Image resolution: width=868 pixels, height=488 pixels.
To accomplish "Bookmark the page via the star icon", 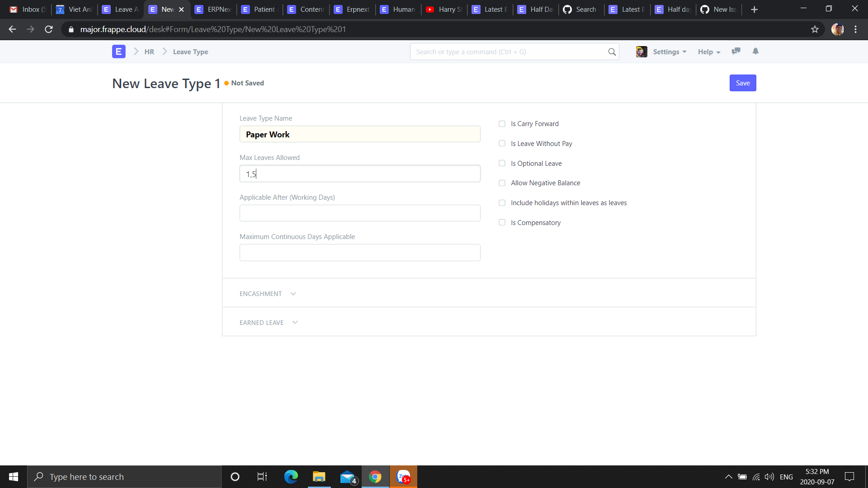I will click(815, 29).
